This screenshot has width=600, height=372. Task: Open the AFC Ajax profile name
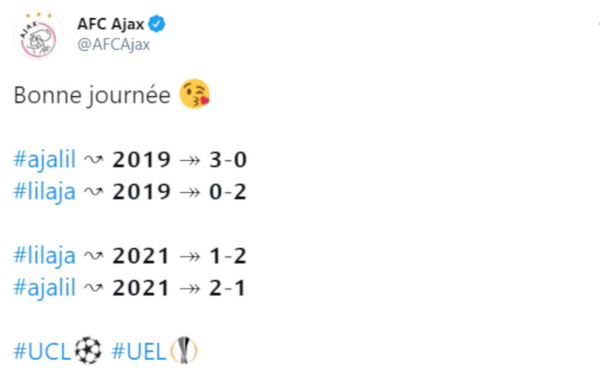point(111,24)
